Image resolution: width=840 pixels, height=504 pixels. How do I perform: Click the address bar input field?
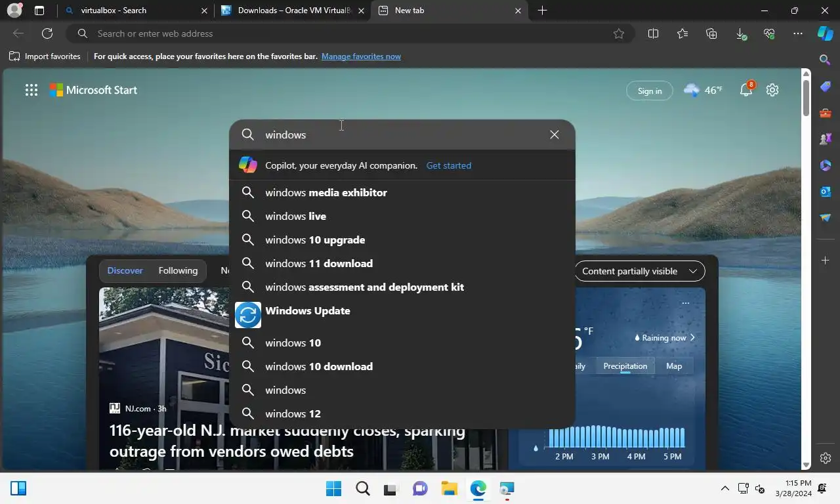point(351,33)
